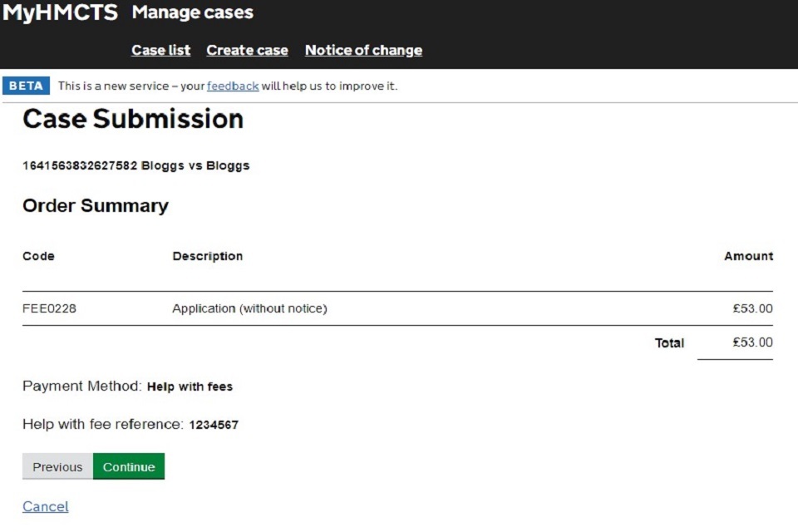Click the Order Summary heading

point(96,206)
